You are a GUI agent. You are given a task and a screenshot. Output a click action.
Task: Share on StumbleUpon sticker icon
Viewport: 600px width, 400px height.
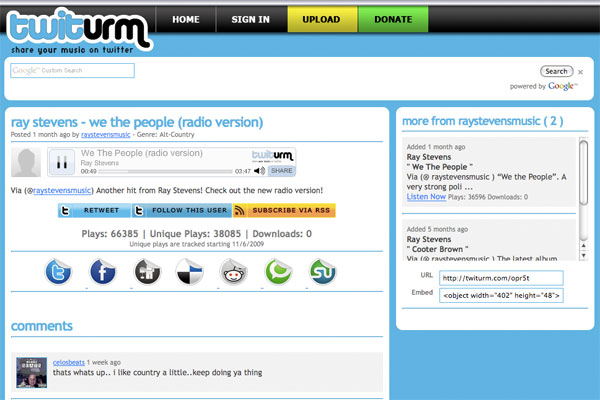point(323,272)
